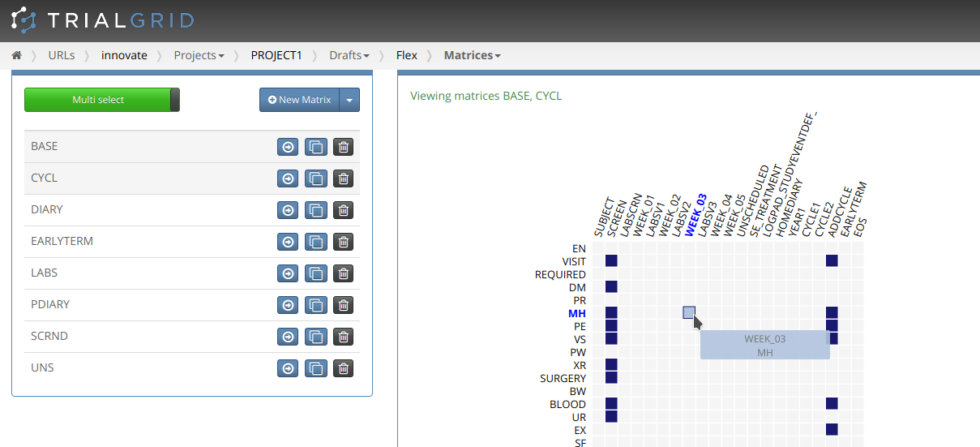Expand the New Matrix dropdown arrow
980x447 pixels.
click(349, 100)
